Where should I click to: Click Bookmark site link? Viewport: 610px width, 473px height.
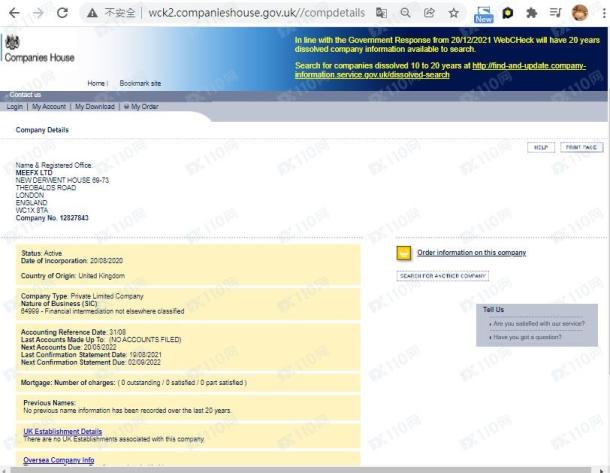[140, 83]
